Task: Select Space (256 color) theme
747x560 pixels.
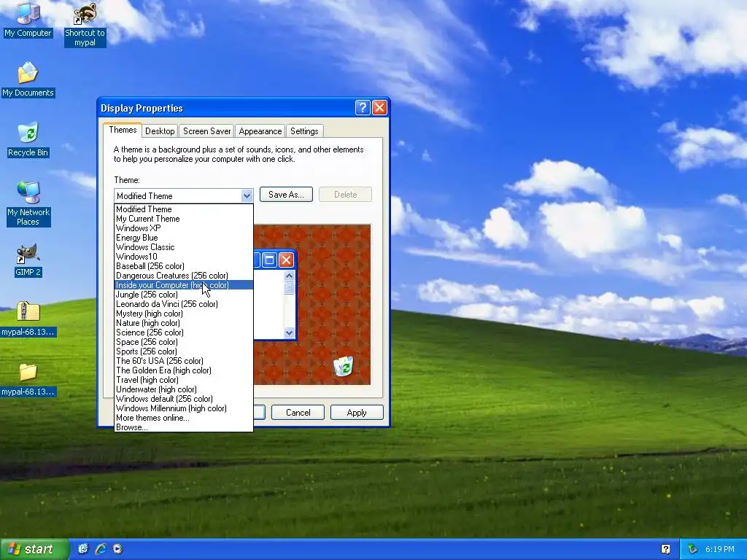Action: (x=183, y=342)
